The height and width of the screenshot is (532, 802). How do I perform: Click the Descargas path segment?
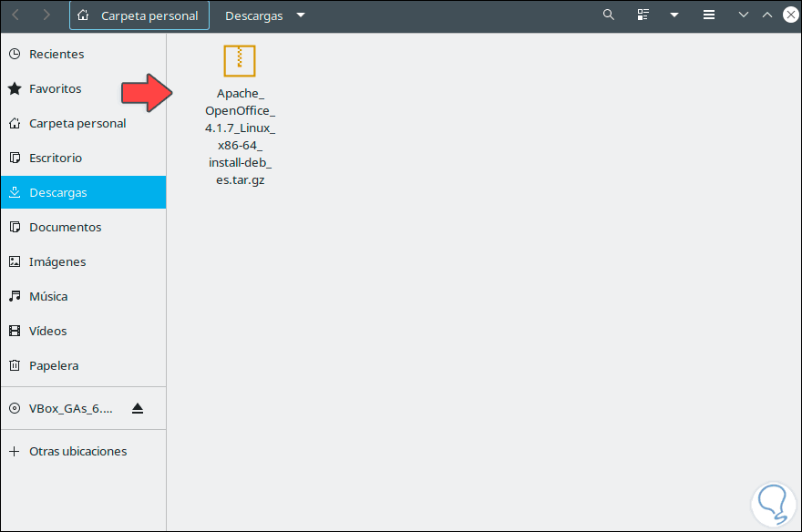(x=253, y=15)
